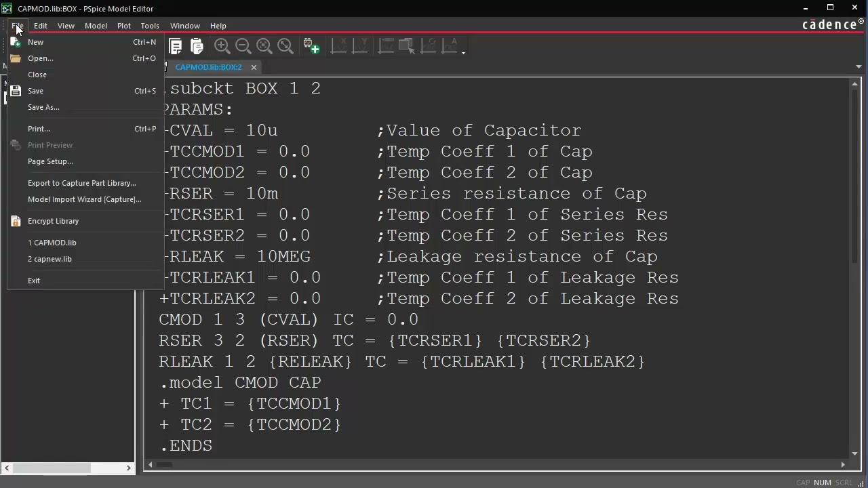Choose Open... from the File menu

click(85, 58)
